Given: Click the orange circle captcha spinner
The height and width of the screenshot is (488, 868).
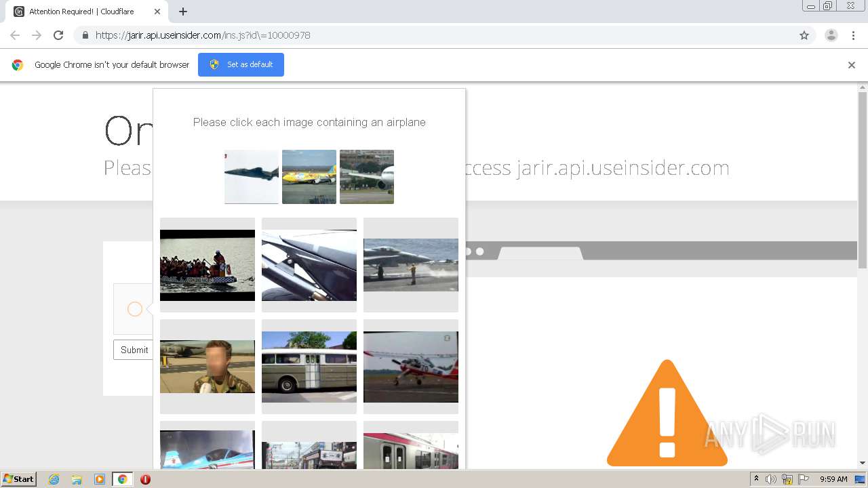Looking at the screenshot, I should click(x=135, y=309).
